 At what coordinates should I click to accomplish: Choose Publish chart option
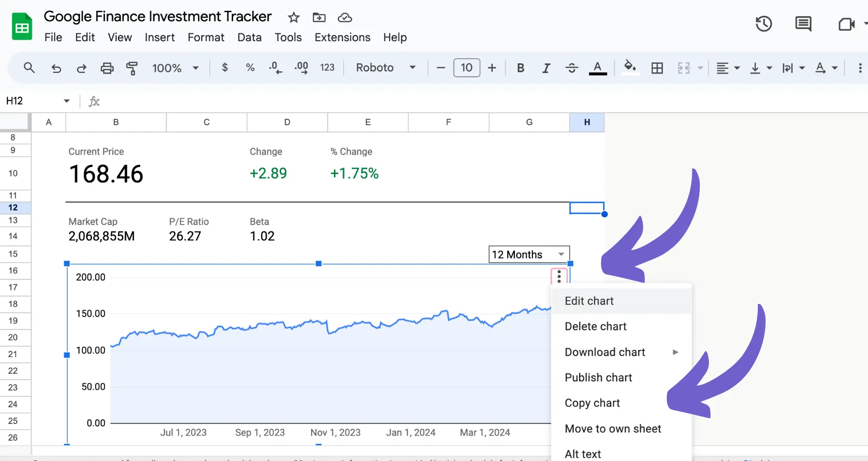click(622, 377)
